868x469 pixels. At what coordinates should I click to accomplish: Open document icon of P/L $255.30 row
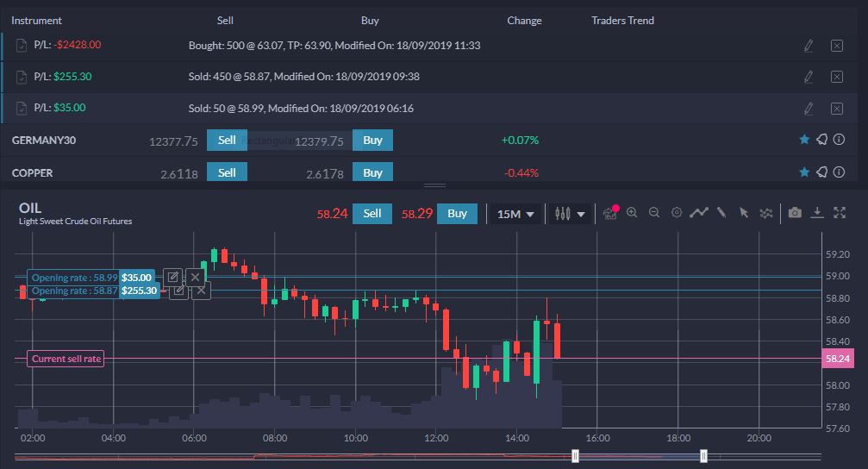[x=22, y=77]
